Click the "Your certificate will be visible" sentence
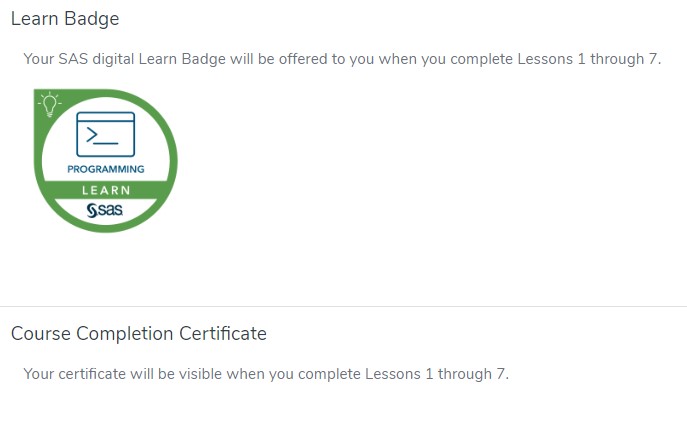687x421 pixels. coord(266,374)
